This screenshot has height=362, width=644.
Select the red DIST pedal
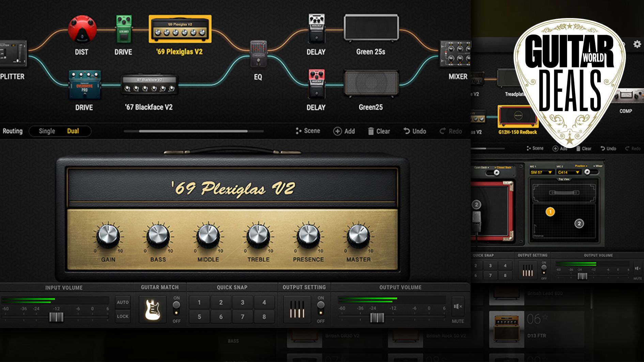point(82,29)
